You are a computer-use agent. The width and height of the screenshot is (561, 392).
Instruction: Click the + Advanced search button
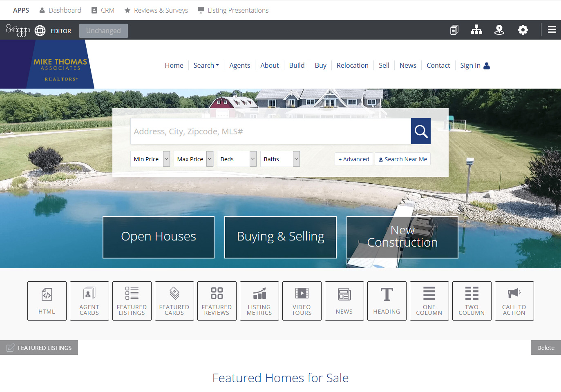(354, 159)
